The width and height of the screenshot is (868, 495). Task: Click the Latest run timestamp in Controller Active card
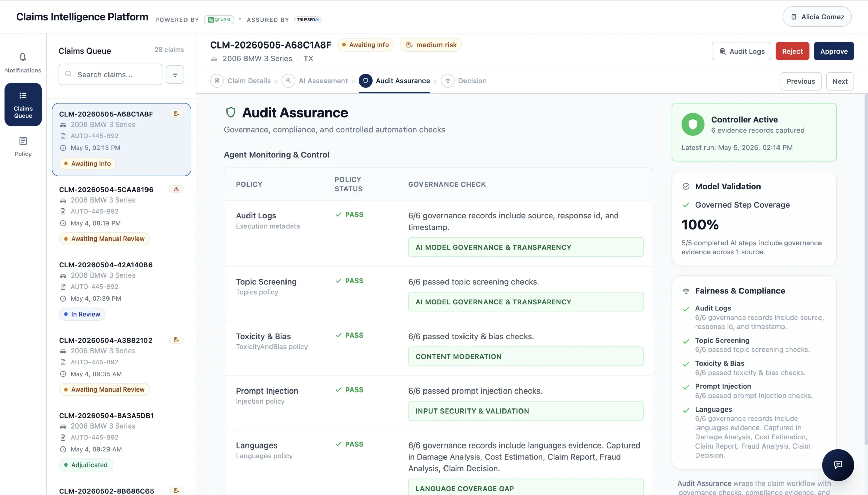736,148
